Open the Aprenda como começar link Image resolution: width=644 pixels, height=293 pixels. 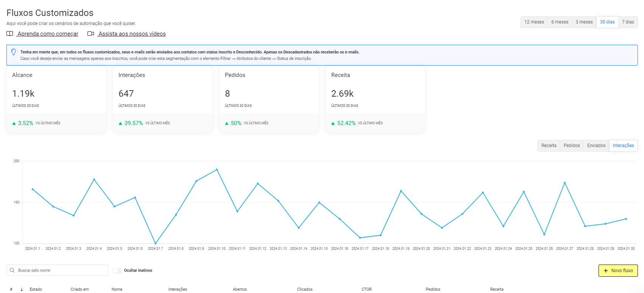[48, 34]
